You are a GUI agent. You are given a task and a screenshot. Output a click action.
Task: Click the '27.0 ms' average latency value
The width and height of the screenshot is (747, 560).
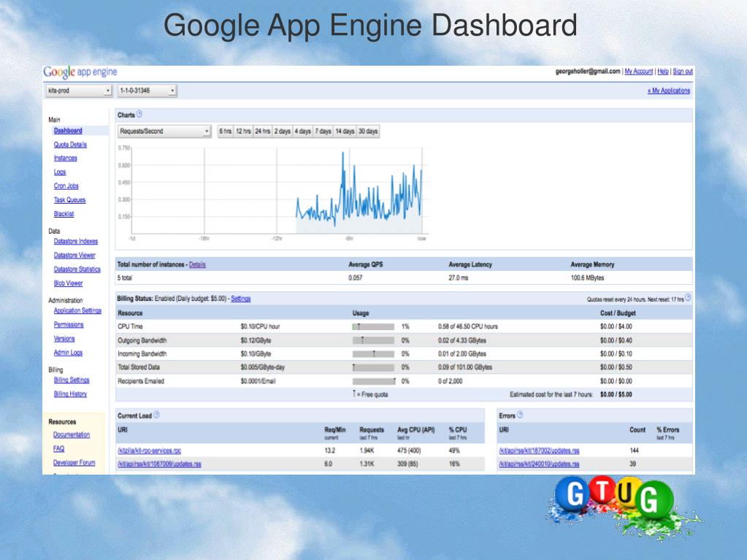pyautogui.click(x=458, y=277)
